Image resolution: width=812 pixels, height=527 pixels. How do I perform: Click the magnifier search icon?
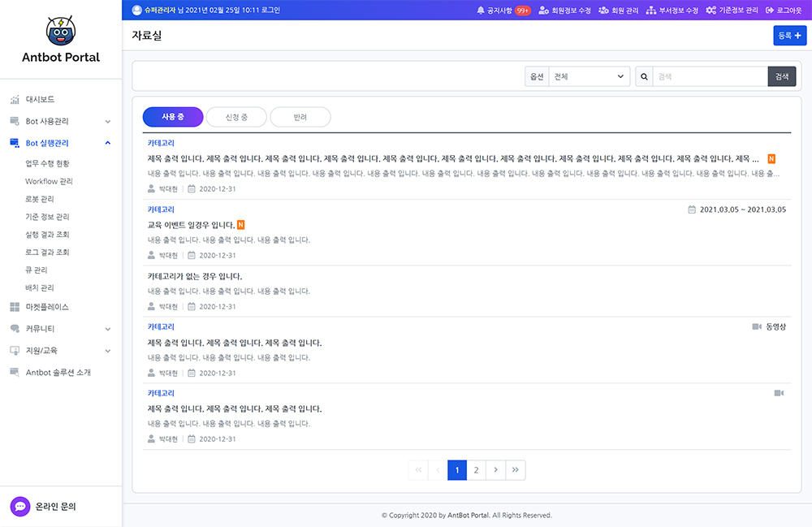644,76
